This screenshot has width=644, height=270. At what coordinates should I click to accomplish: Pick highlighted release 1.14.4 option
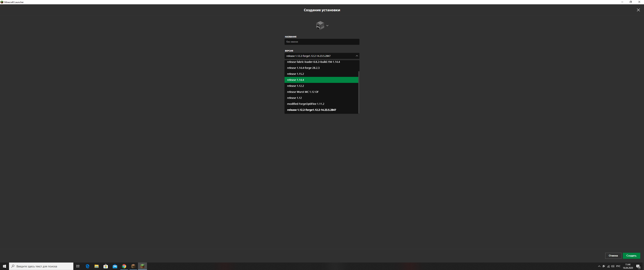pos(295,80)
